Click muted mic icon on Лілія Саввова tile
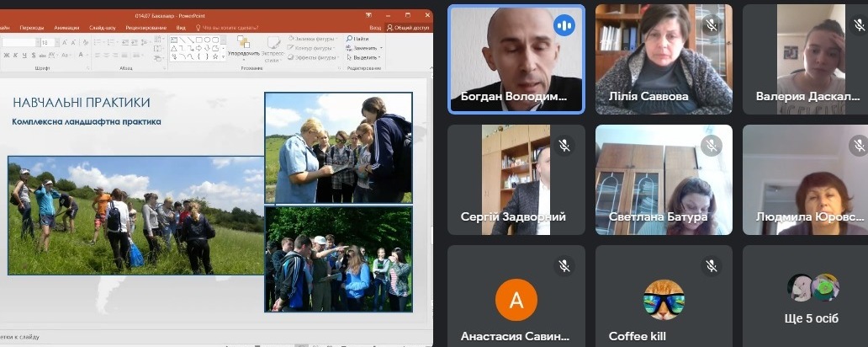The height and width of the screenshot is (347, 868). click(712, 25)
